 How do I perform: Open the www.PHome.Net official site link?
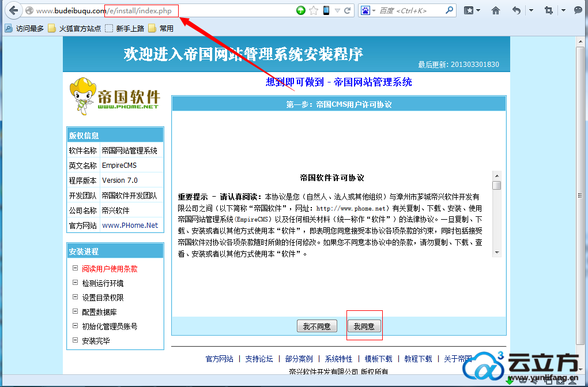point(130,225)
